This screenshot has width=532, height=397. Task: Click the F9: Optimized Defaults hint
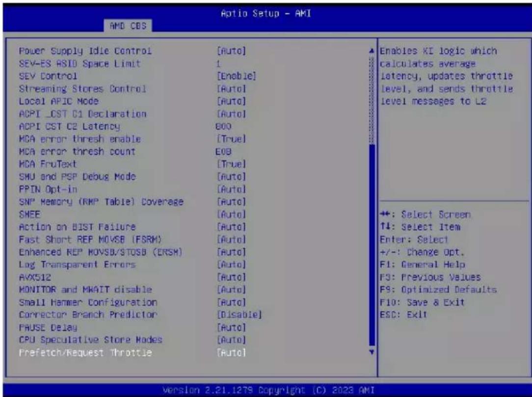(x=438, y=290)
